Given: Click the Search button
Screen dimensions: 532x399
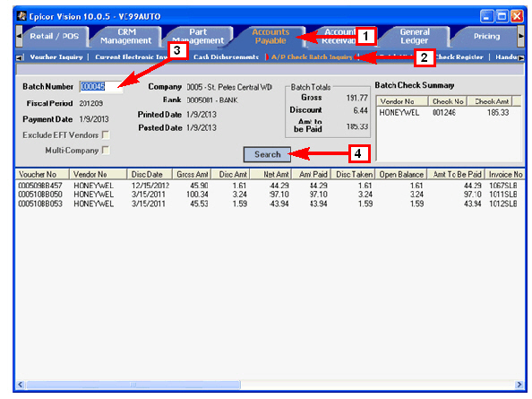Looking at the screenshot, I should tap(268, 154).
